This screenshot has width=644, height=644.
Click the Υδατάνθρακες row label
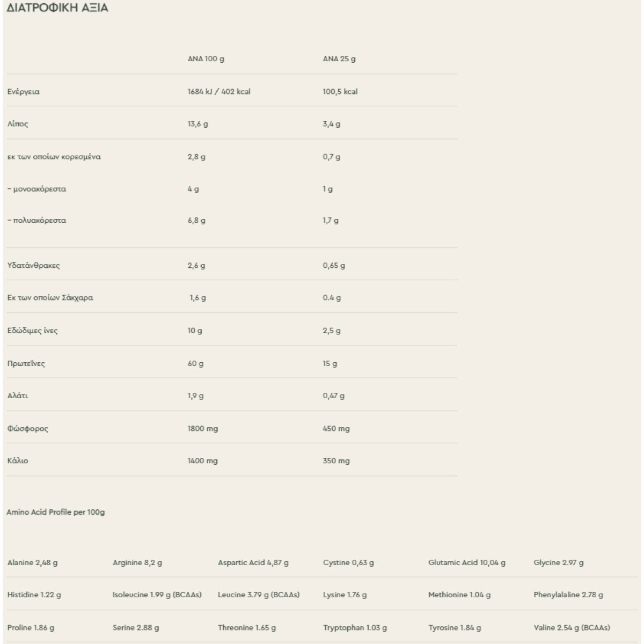pos(34,266)
